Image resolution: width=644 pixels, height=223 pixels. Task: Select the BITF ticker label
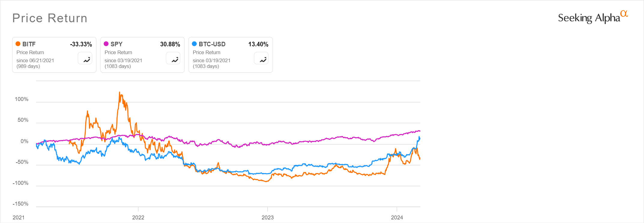(x=29, y=44)
